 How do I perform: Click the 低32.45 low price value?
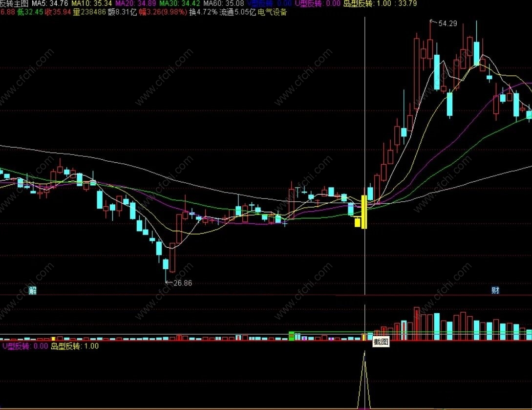tap(30, 13)
